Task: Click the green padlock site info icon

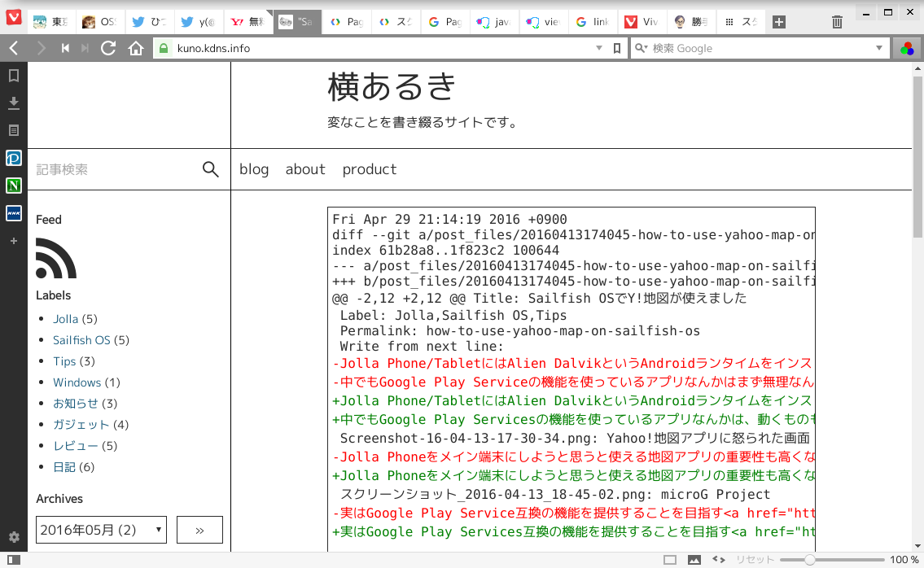Action: (164, 48)
